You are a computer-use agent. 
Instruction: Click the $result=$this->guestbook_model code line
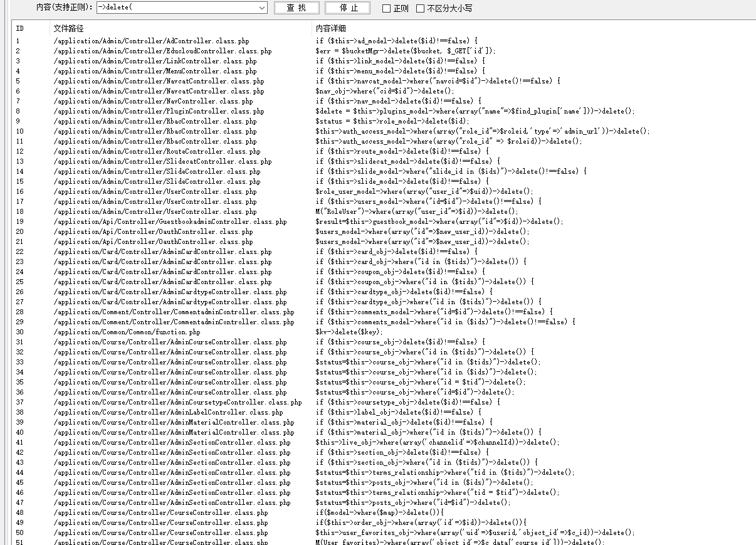439,221
